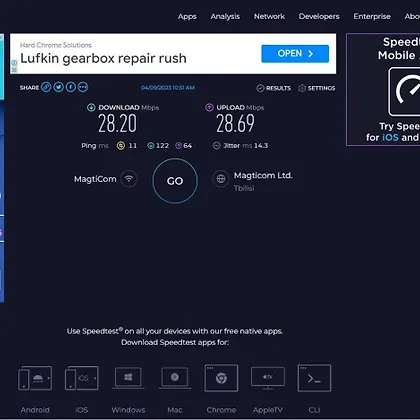Open the Chrome extension download icon
The image size is (420, 420).
tap(221, 378)
